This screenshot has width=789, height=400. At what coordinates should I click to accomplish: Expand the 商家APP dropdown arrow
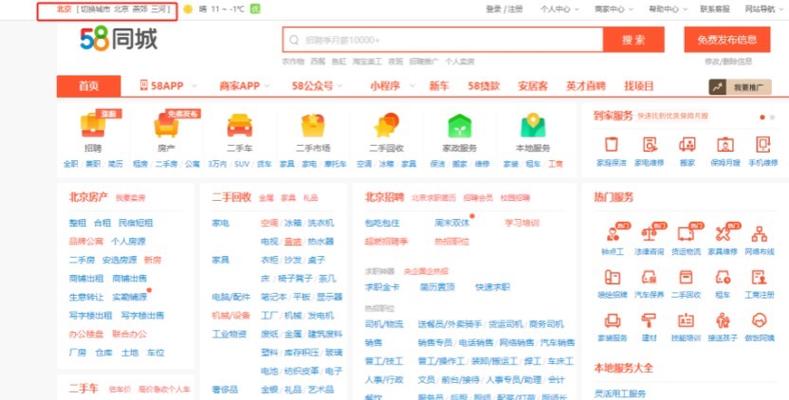pos(267,86)
